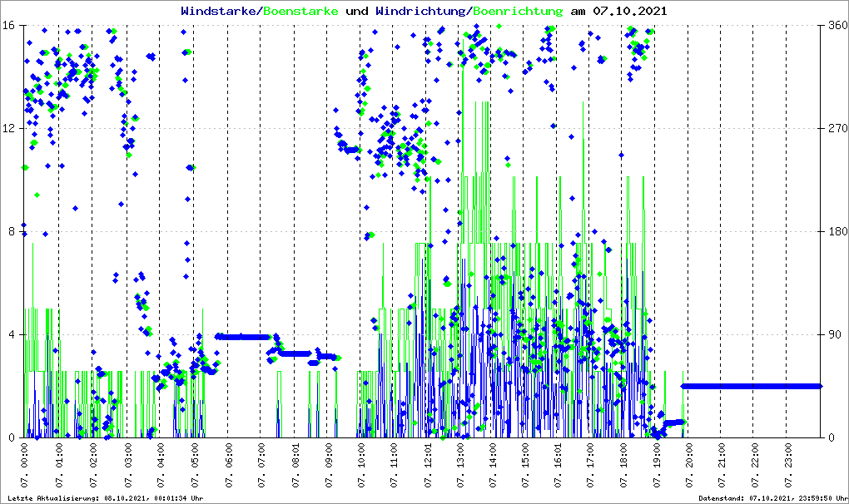Click the '360' degree label on right axis
Viewport: 849px width, 504px height.
837,25
